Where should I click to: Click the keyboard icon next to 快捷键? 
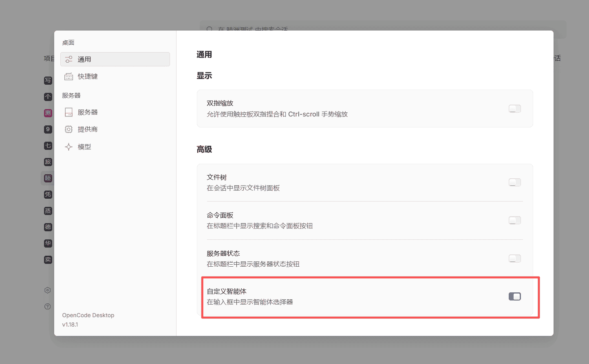[x=69, y=77]
